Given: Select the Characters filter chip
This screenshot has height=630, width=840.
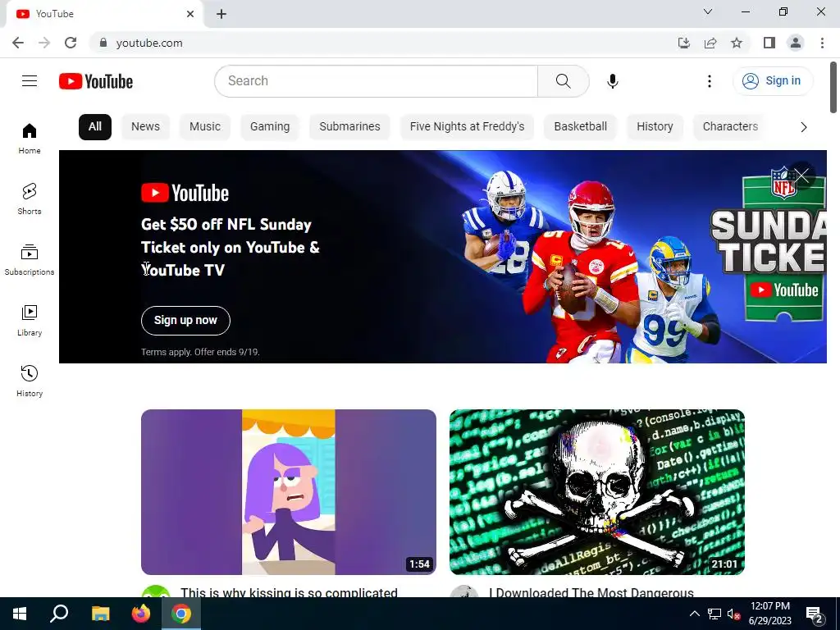Looking at the screenshot, I should click(730, 127).
